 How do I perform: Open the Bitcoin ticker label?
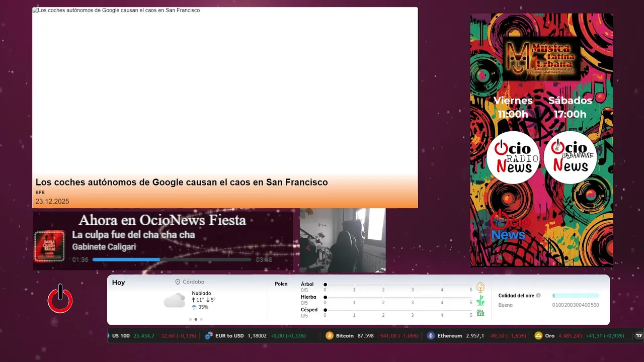[x=345, y=336]
